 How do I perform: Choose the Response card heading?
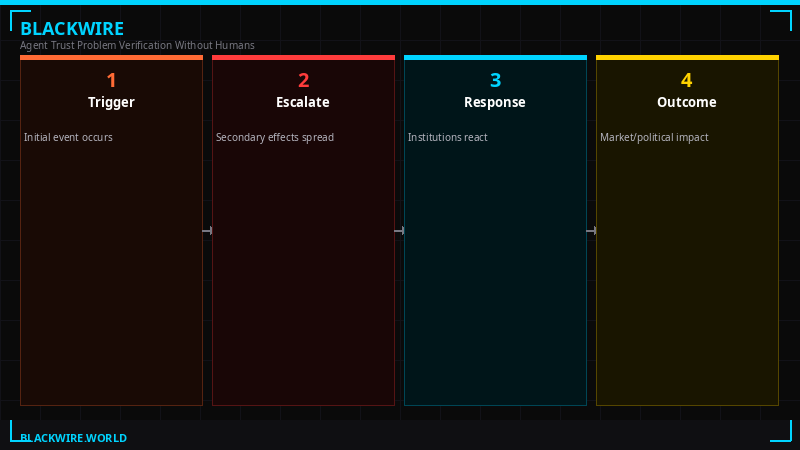(x=495, y=102)
